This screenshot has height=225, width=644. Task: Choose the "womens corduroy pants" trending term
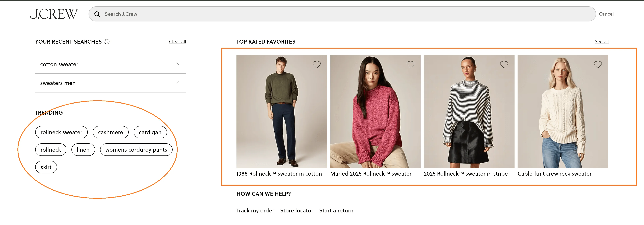pyautogui.click(x=136, y=150)
